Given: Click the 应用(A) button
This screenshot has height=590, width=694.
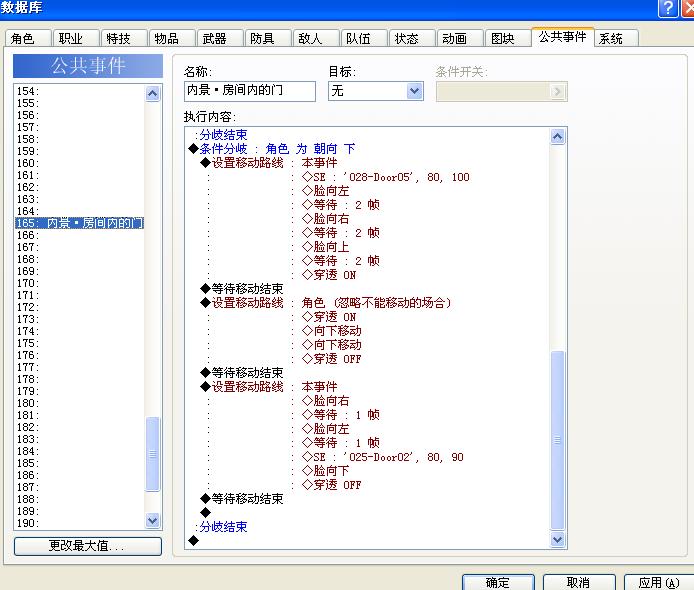Looking at the screenshot, I should 659,582.
